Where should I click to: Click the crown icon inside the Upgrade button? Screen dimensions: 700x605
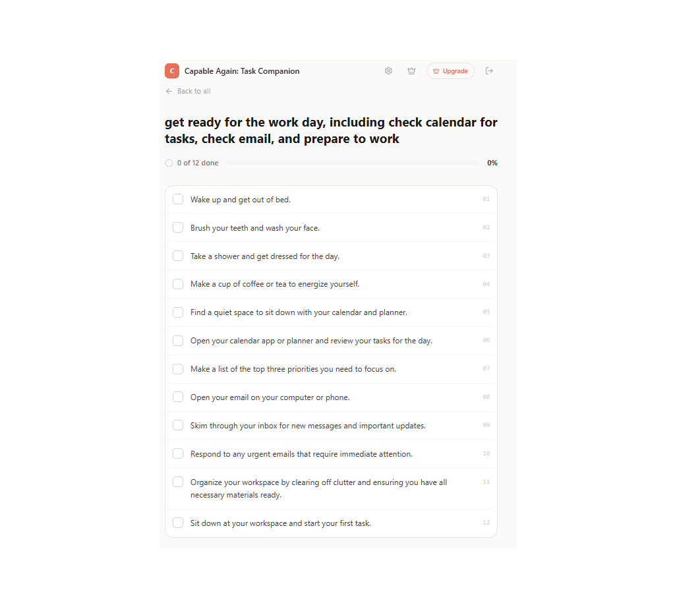tap(436, 71)
